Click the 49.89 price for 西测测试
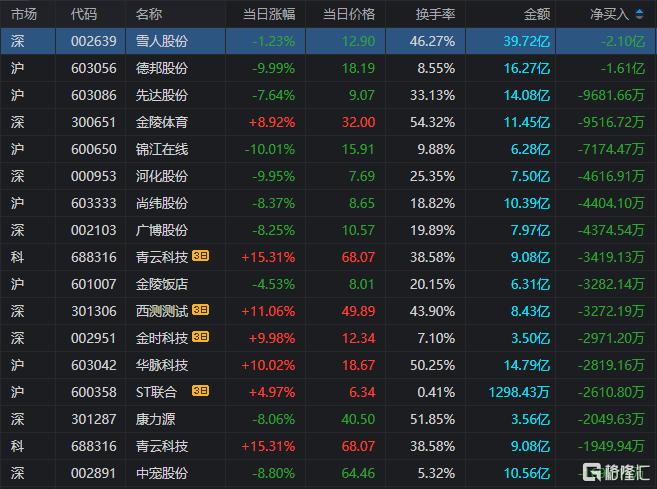657x489 pixels. point(358,311)
